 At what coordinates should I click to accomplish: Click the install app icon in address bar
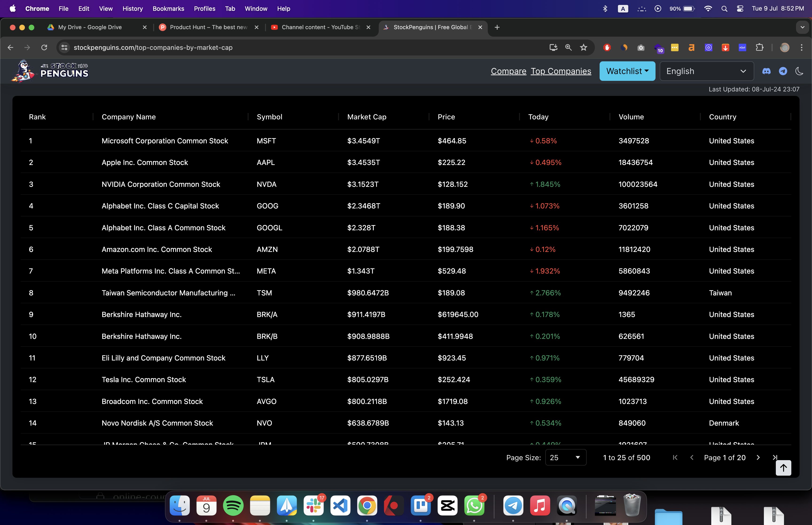pos(553,47)
